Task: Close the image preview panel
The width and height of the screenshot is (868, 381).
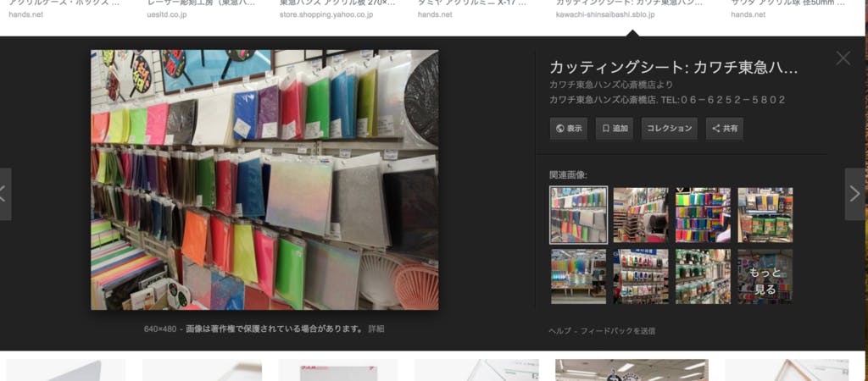Action: pyautogui.click(x=843, y=58)
